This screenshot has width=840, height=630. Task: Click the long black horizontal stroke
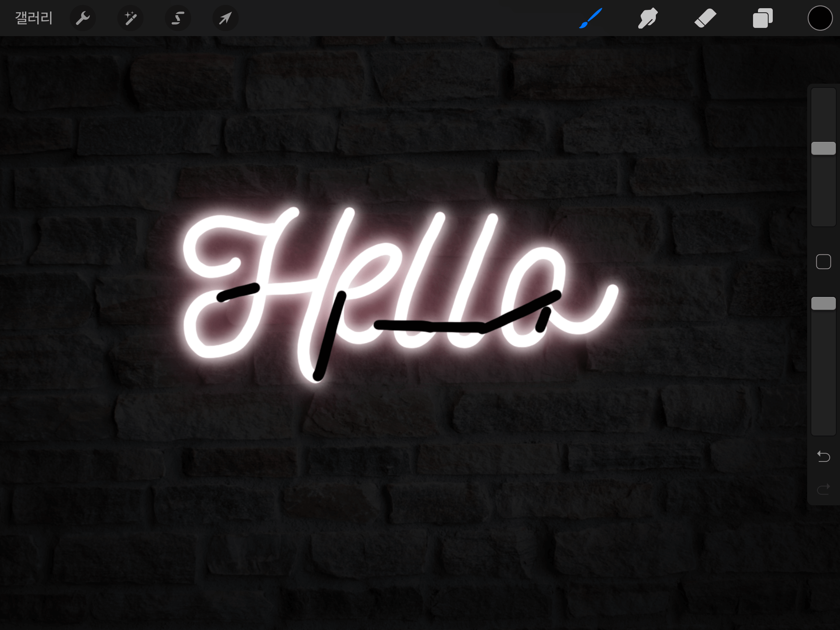point(431,326)
